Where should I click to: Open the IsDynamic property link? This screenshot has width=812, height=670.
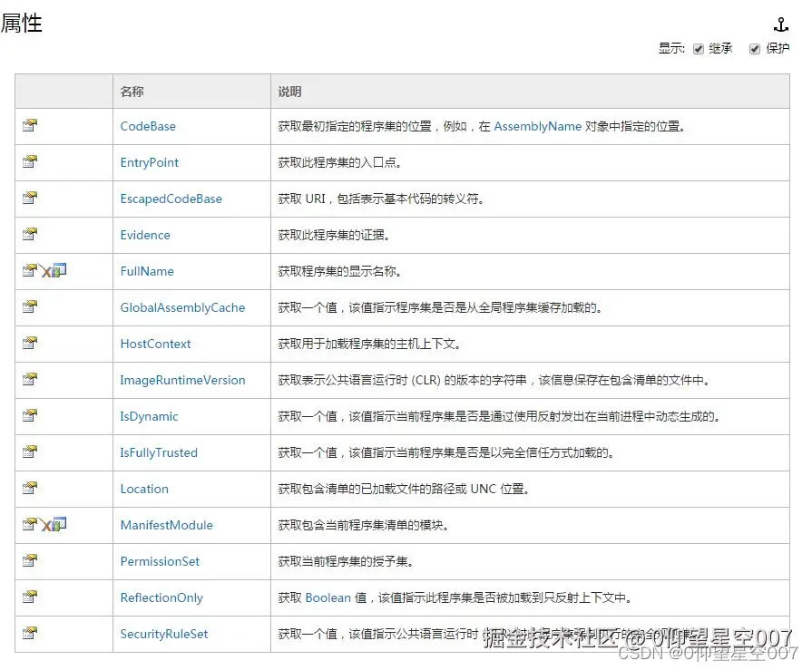(x=149, y=416)
